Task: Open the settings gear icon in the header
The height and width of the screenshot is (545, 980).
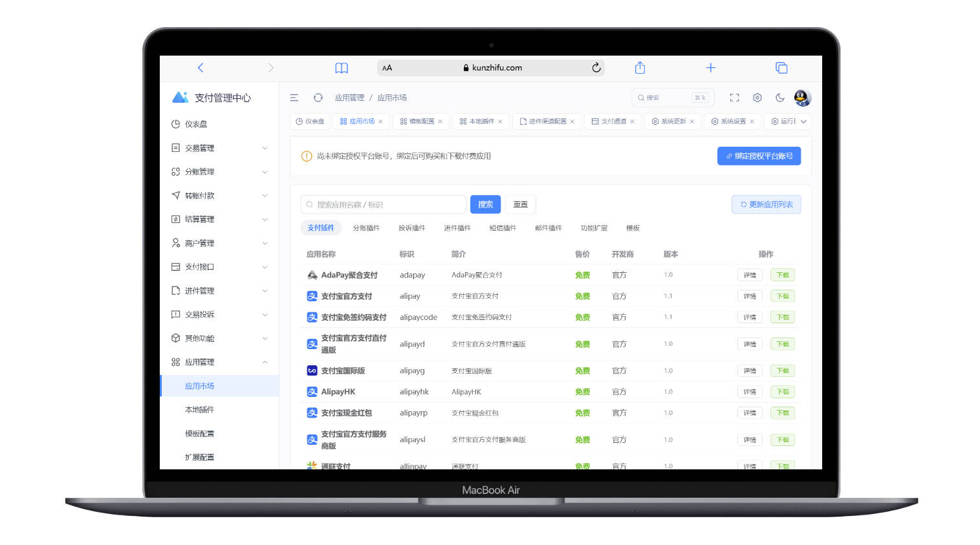Action: 757,97
